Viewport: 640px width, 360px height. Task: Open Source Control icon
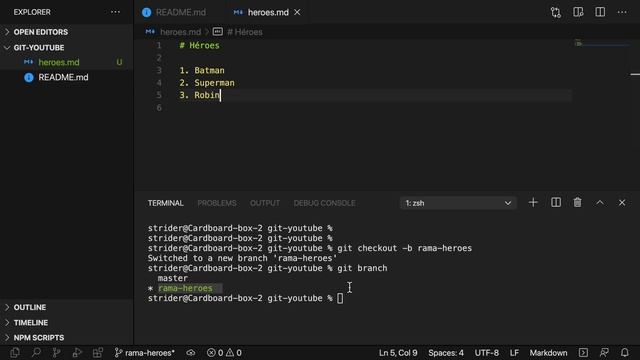[56, 353]
